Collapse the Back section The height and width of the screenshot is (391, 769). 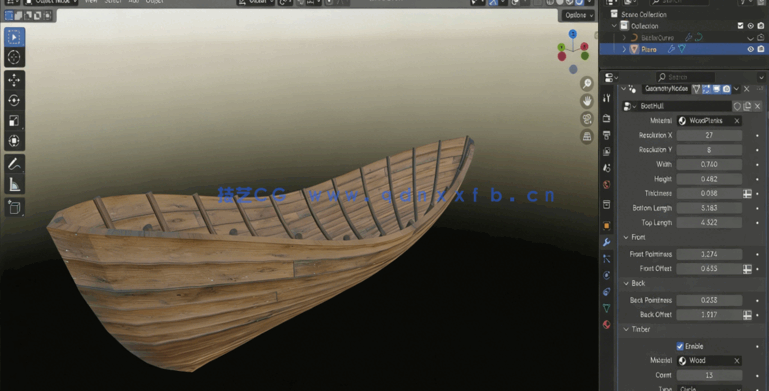[626, 284]
